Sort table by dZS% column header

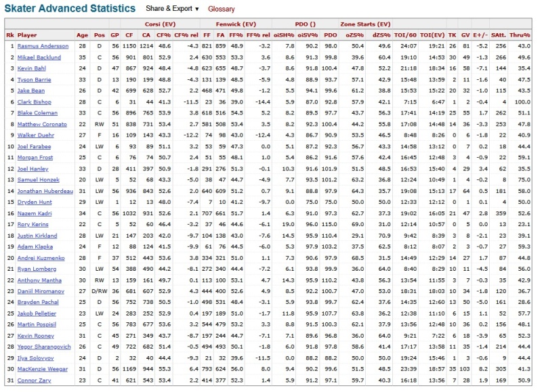[x=381, y=35]
